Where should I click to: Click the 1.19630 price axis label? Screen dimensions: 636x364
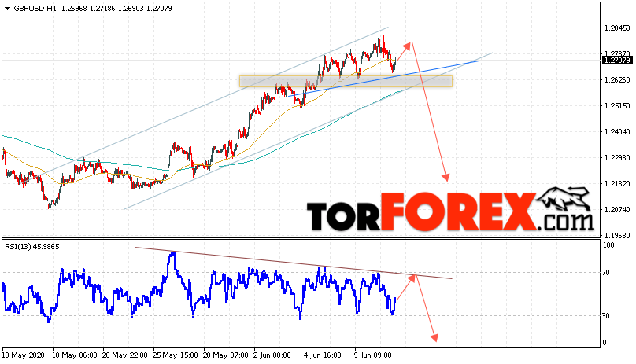(x=617, y=236)
